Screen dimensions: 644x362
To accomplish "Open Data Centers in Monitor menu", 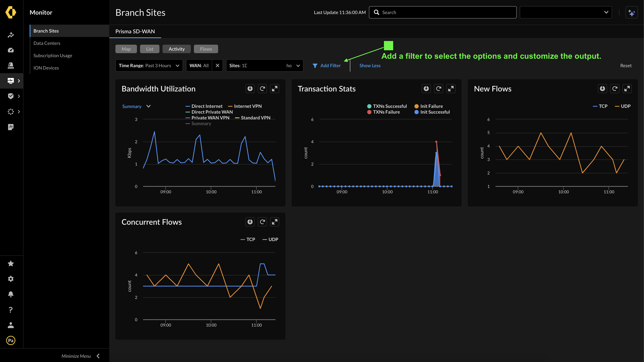I will (47, 43).
